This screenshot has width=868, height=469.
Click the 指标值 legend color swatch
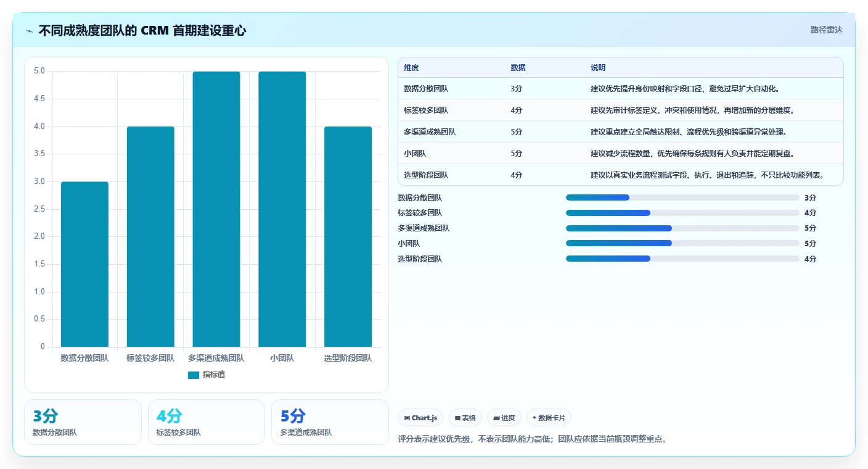click(194, 375)
